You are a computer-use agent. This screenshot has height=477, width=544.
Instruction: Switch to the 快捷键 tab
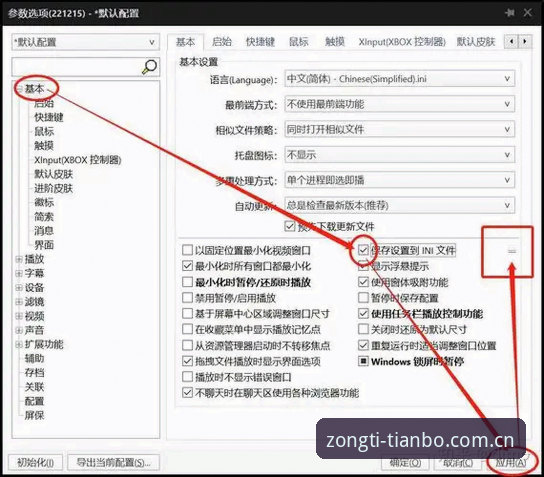coord(260,42)
